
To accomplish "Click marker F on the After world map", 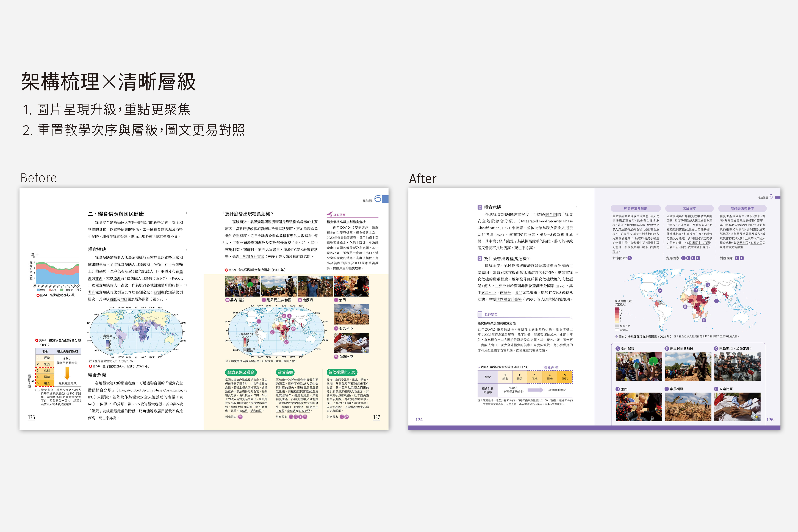I will [704, 320].
